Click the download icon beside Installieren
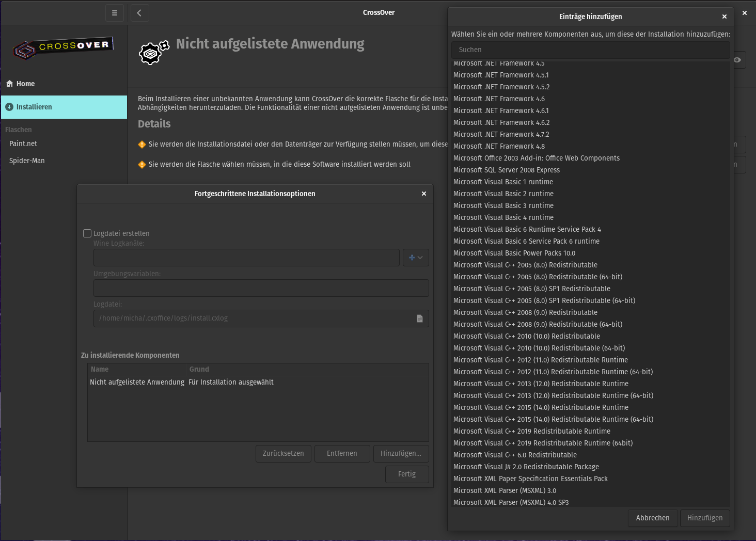 point(9,107)
